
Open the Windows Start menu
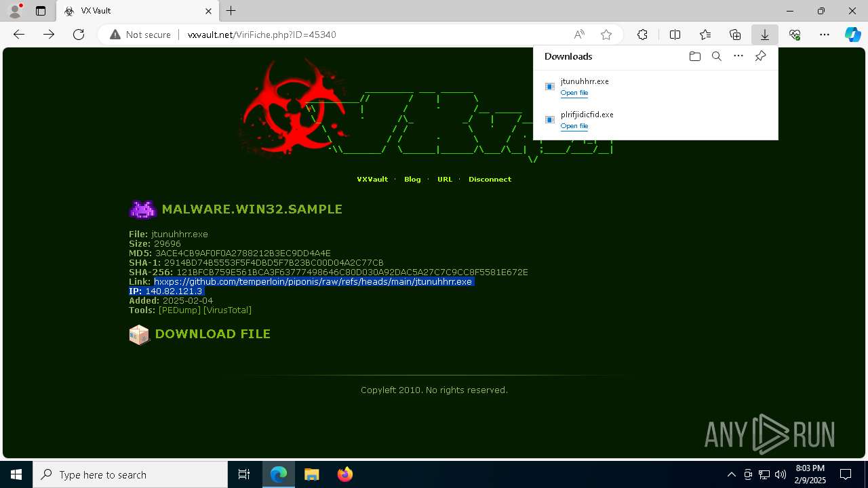coord(16,474)
